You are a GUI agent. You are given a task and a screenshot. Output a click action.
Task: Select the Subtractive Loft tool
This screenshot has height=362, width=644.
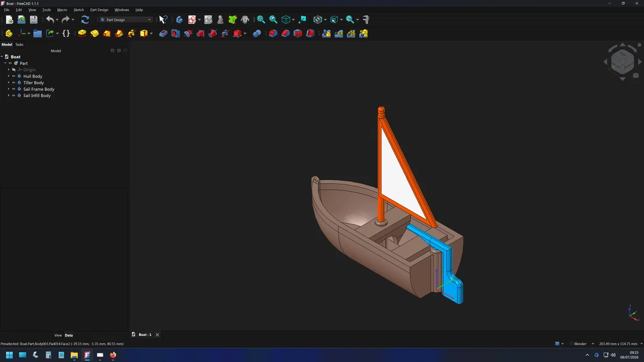click(x=201, y=33)
